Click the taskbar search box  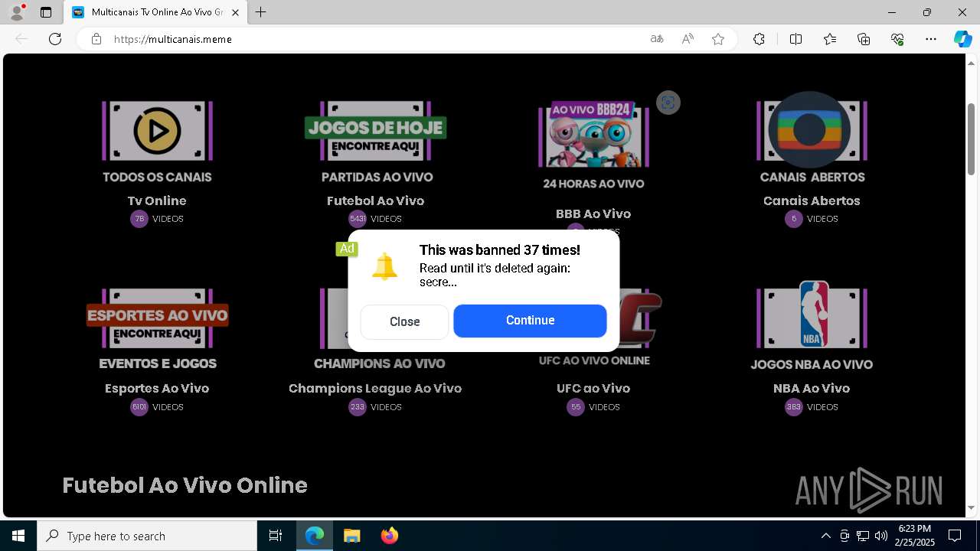point(147,536)
